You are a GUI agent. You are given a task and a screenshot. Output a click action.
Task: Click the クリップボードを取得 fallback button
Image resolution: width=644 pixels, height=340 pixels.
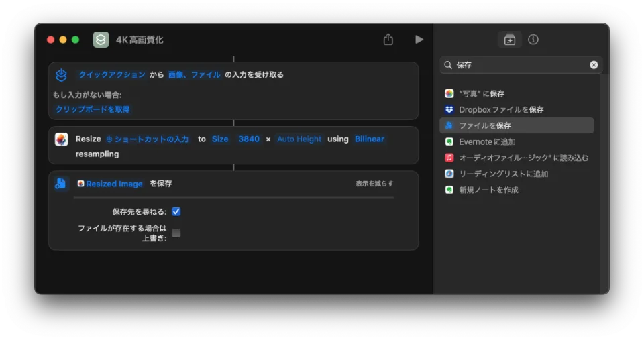click(93, 109)
